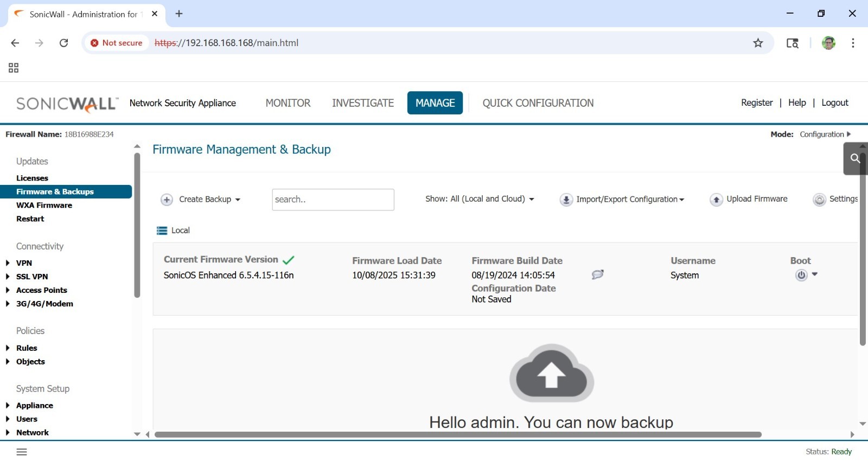Viewport: 868px width, 461px height.
Task: Open the QUICK CONFIGURATION tab
Action: (x=538, y=103)
